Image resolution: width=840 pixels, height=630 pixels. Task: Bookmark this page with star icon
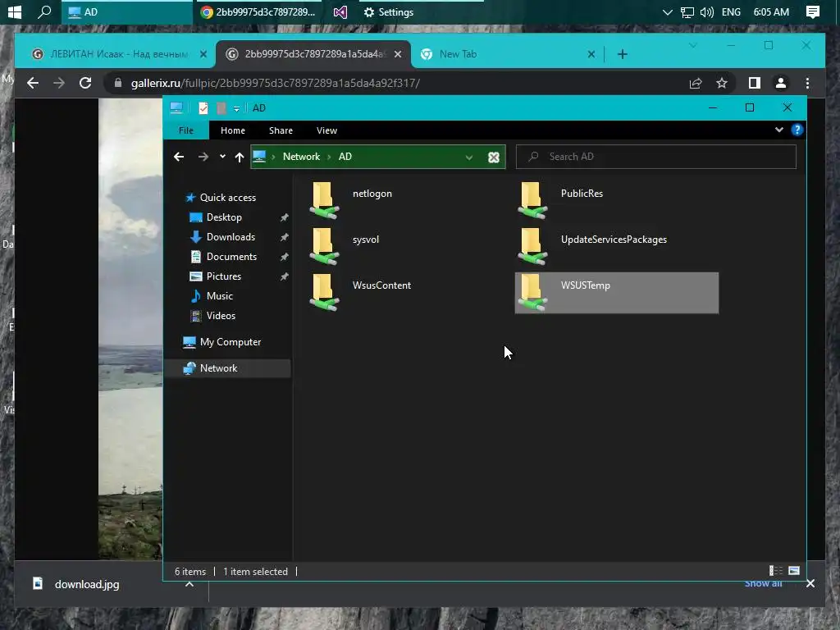point(722,83)
